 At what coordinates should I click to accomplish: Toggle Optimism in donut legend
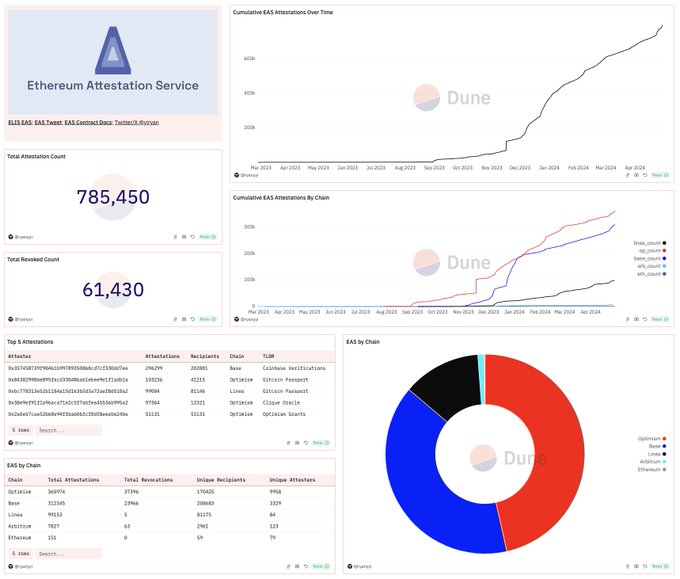[652, 438]
